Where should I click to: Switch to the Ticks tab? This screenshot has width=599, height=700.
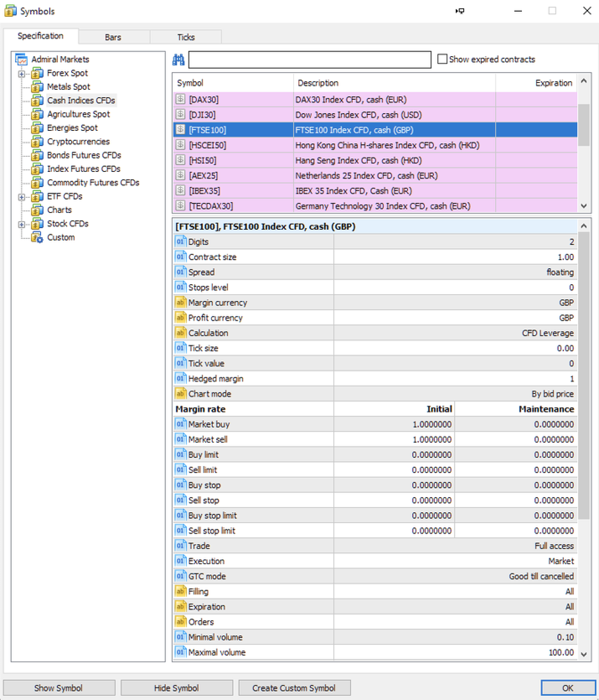186,37
